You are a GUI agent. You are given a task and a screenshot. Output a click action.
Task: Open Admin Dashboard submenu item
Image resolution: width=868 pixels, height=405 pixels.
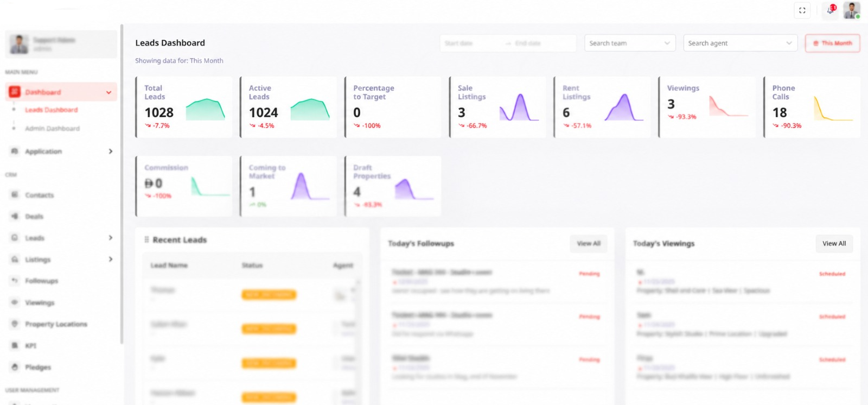coord(52,129)
